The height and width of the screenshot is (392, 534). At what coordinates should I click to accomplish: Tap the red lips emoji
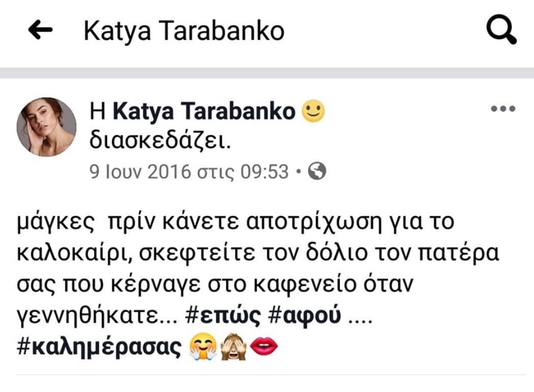pos(264,347)
